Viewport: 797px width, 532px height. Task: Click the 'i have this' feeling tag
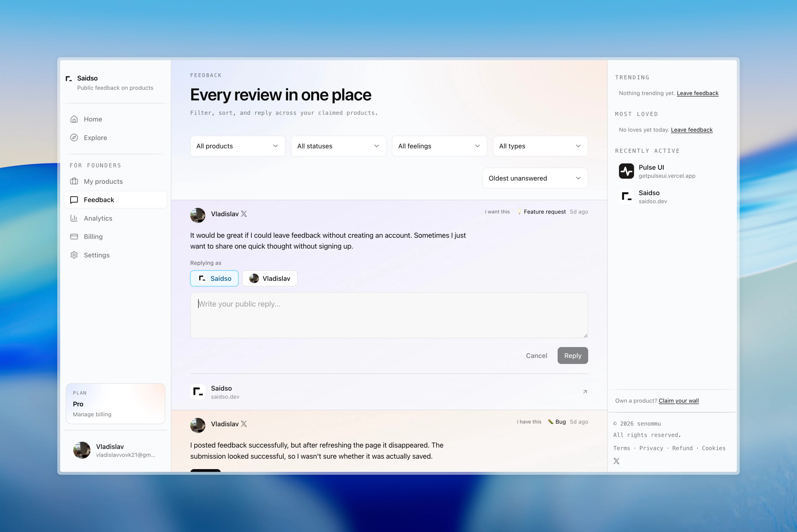[529, 422]
